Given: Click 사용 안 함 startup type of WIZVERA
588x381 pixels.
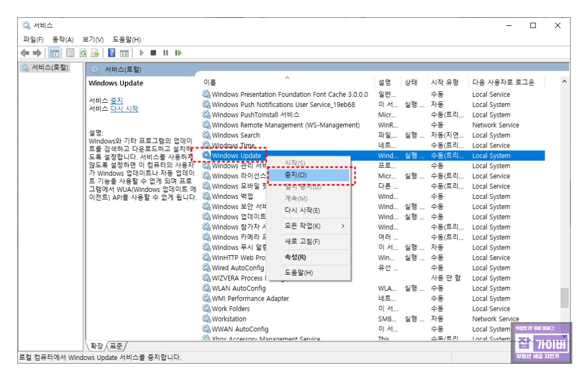Looking at the screenshot, I should [445, 278].
